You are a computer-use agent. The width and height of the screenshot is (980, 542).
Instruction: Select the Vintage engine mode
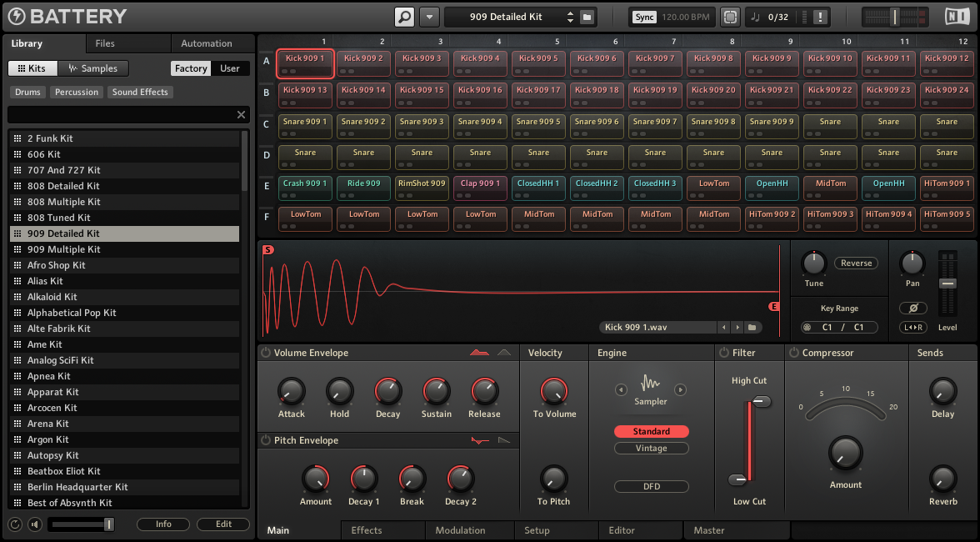coord(652,449)
